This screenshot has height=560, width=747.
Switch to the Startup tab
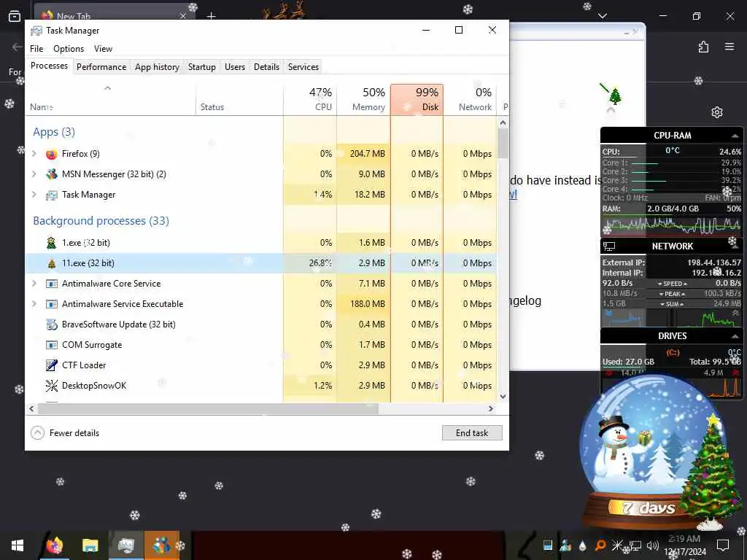coord(202,67)
